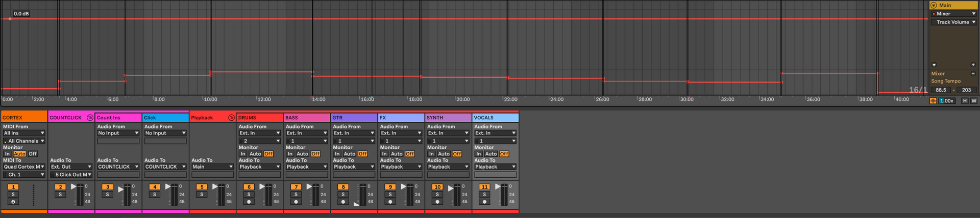
Task: Toggle the BASS track activator 7
Action: click(x=296, y=187)
